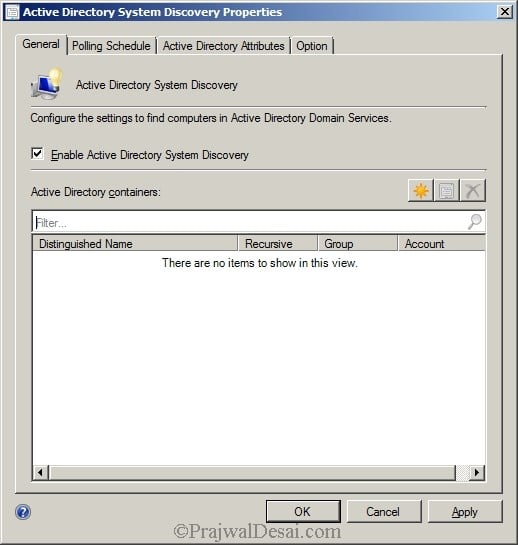Image resolution: width=518 pixels, height=545 pixels.
Task: Click the System Discovery computer bulb icon
Action: click(x=47, y=84)
